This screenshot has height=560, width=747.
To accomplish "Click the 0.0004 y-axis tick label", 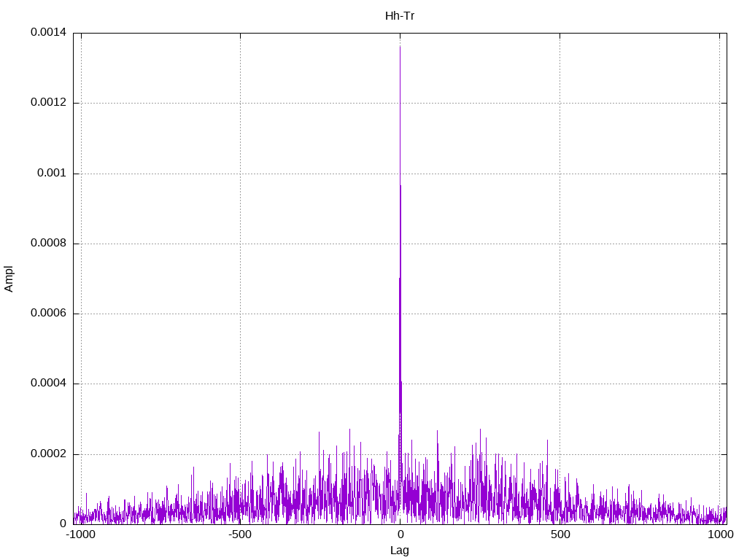I will (49, 384).
